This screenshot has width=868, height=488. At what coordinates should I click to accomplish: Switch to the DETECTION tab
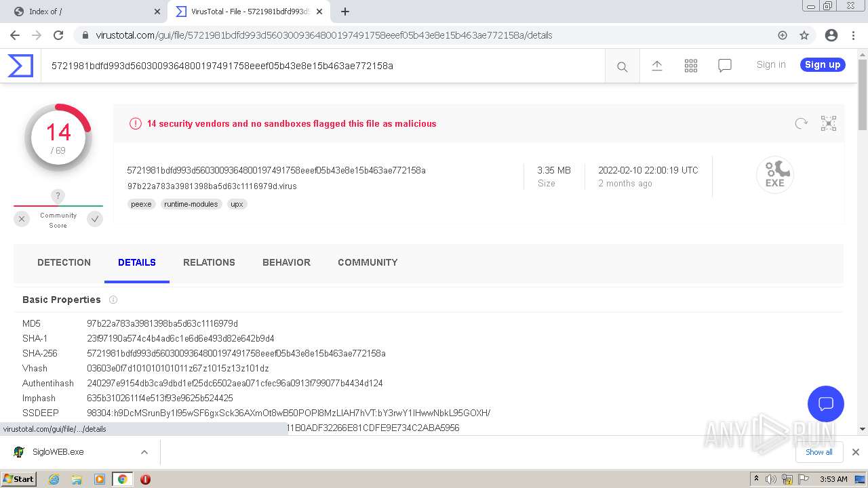[64, 262]
